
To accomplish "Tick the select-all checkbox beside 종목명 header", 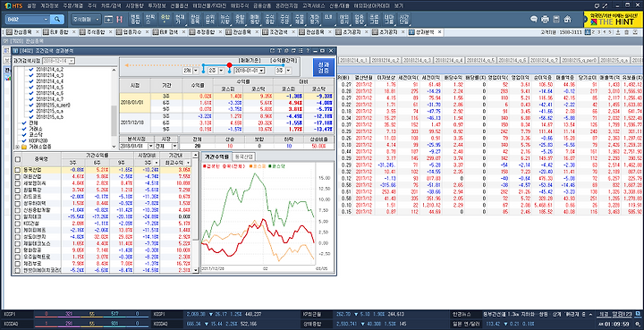I will 18,159.
